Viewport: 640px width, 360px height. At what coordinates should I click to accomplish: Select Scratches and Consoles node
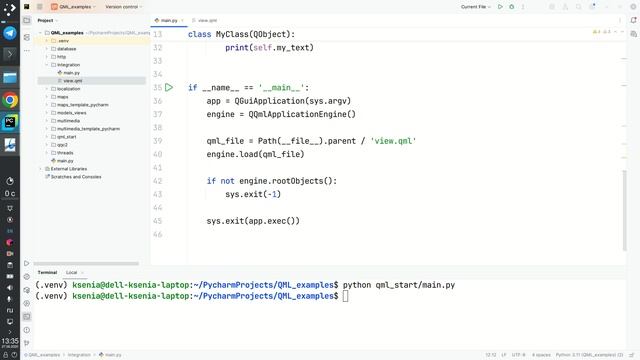tap(76, 177)
